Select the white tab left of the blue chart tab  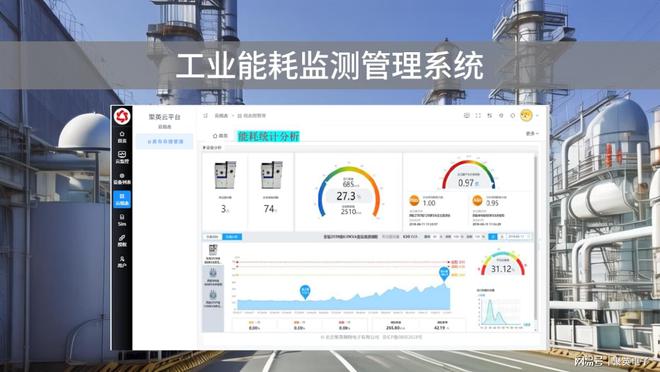(212, 237)
